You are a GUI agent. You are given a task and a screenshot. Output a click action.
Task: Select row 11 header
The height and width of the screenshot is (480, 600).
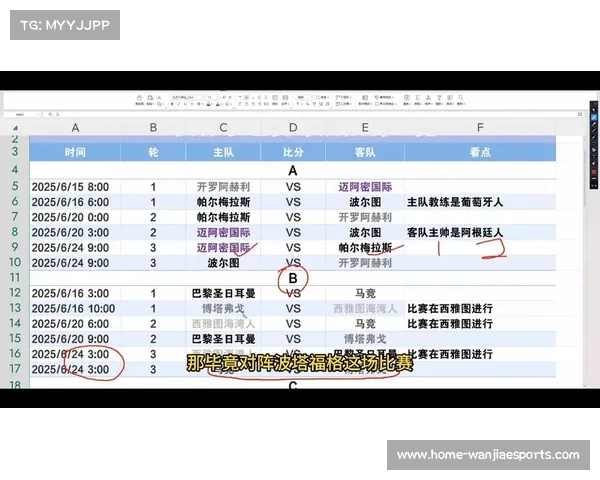15,278
